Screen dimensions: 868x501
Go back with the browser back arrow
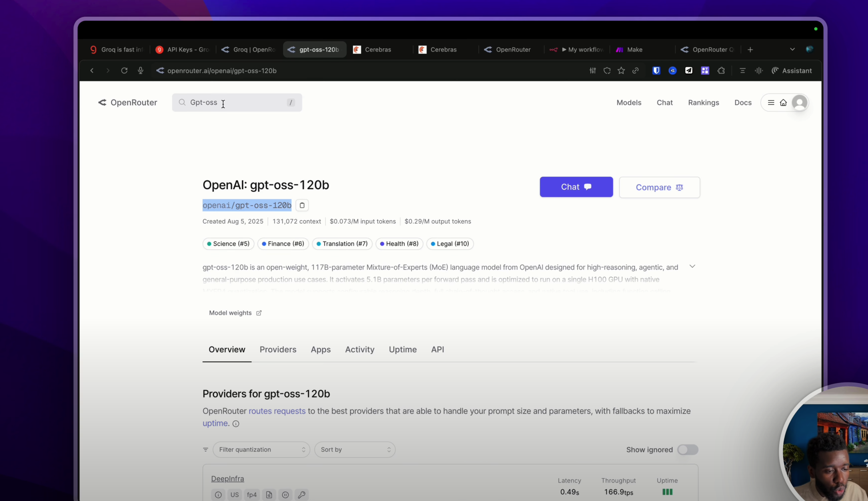click(92, 71)
